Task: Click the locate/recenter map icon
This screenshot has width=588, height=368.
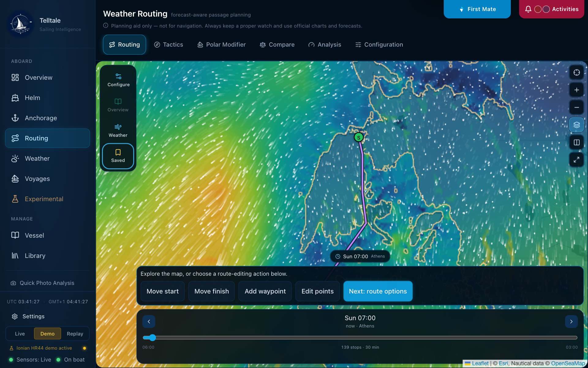Action: pos(576,72)
